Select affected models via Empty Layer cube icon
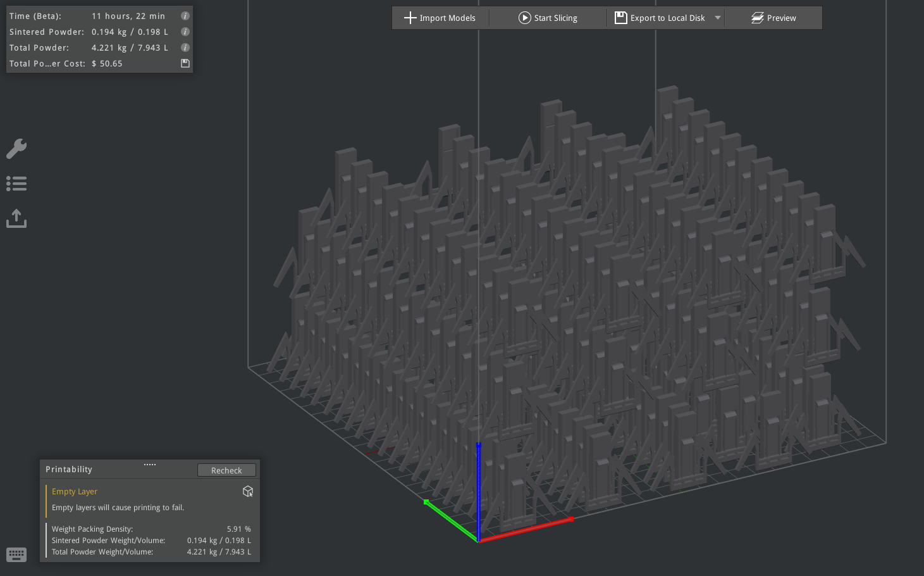The image size is (924, 576). coord(248,492)
